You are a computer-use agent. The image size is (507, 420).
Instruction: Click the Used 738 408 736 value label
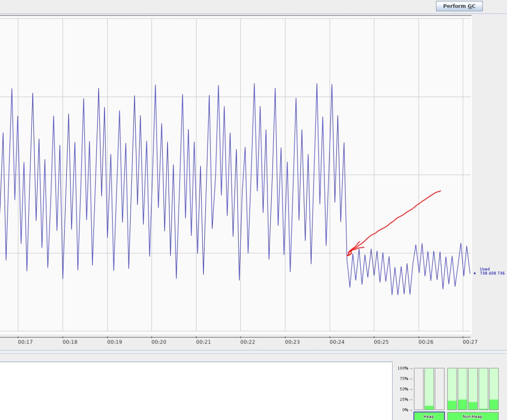(492, 271)
